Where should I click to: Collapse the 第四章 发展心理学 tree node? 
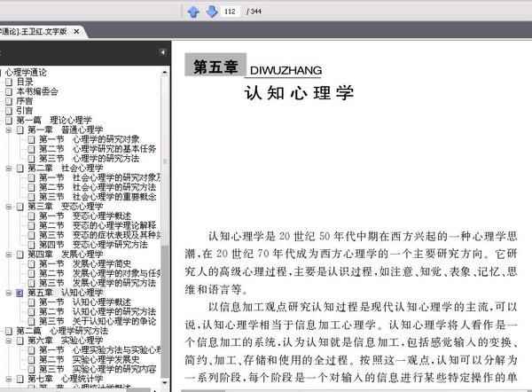[x=9, y=255]
